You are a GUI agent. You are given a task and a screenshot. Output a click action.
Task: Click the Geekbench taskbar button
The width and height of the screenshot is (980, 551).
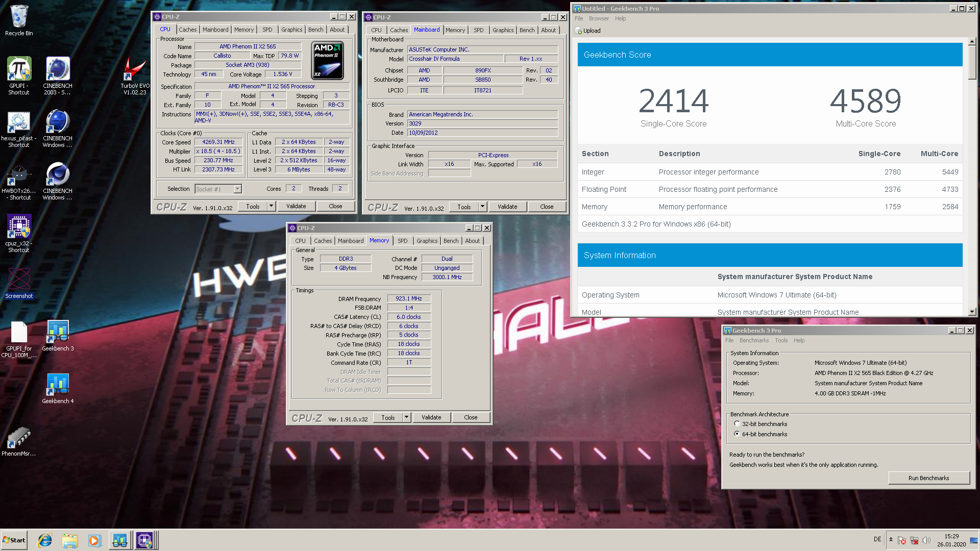pyautogui.click(x=120, y=540)
